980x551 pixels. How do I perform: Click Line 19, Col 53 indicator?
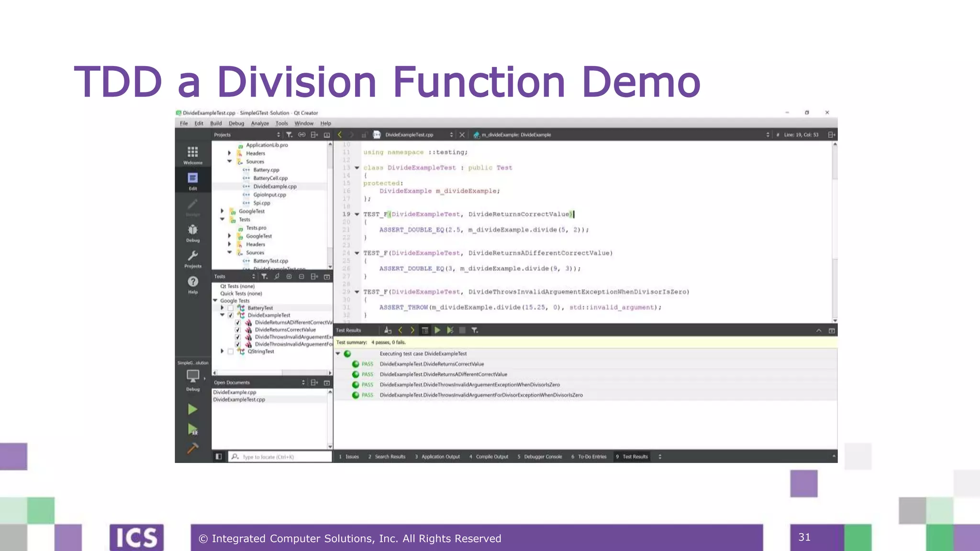point(801,135)
